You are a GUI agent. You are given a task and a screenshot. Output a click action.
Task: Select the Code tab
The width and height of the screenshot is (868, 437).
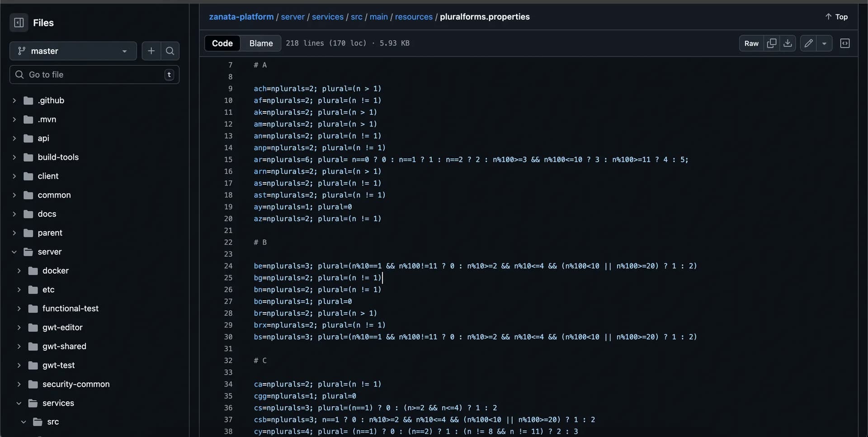point(222,43)
